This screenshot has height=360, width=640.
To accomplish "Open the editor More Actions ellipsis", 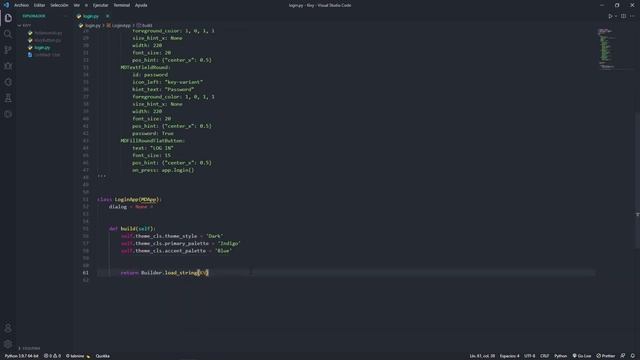I will 632,16.
